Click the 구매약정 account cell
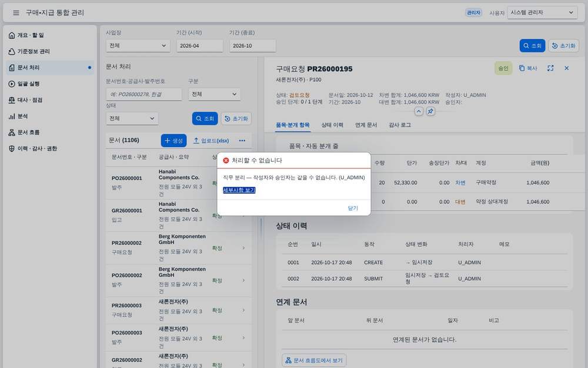Viewport: 588px width, 368px height. 486,183
